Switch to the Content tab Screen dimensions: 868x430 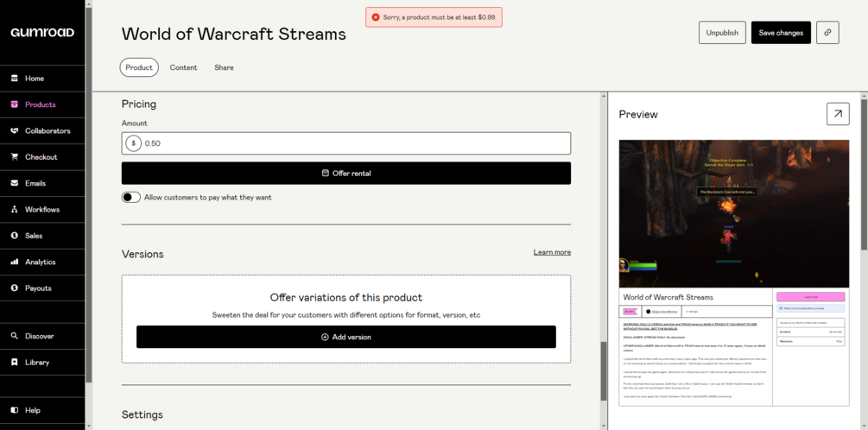point(183,67)
